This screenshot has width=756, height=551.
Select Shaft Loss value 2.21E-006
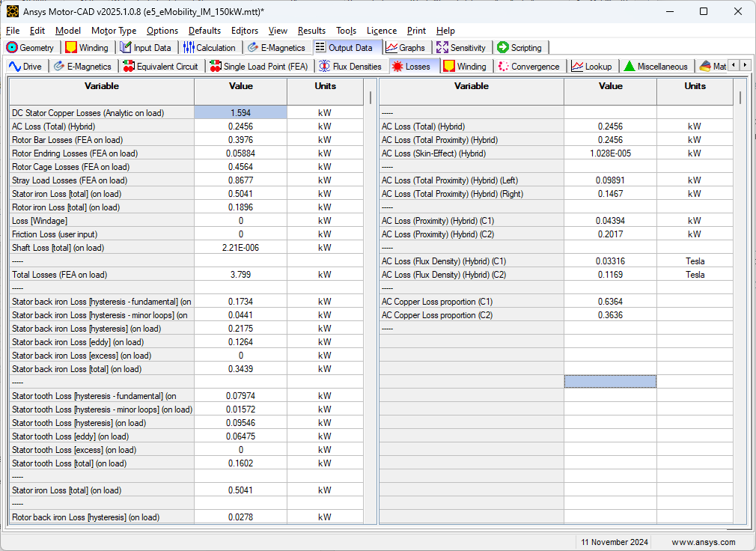tap(240, 248)
